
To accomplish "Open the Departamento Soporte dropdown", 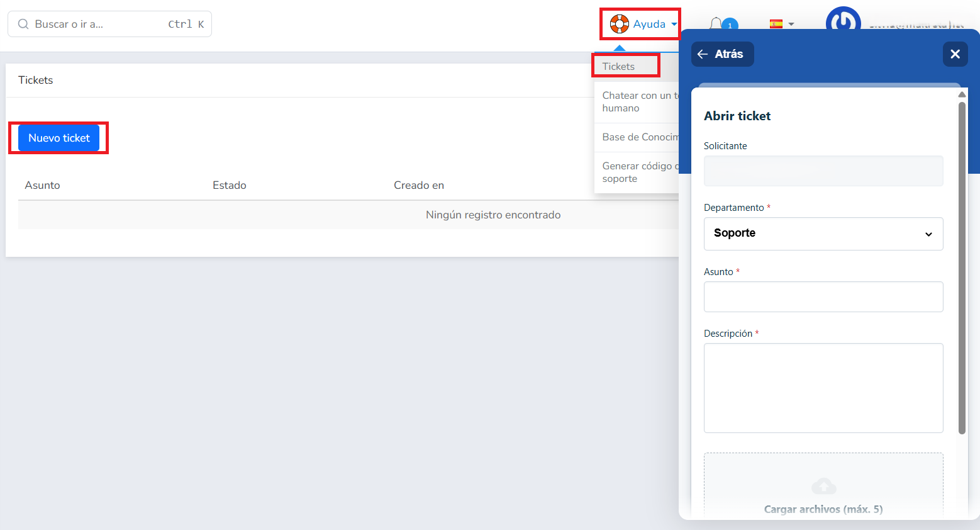I will click(823, 234).
